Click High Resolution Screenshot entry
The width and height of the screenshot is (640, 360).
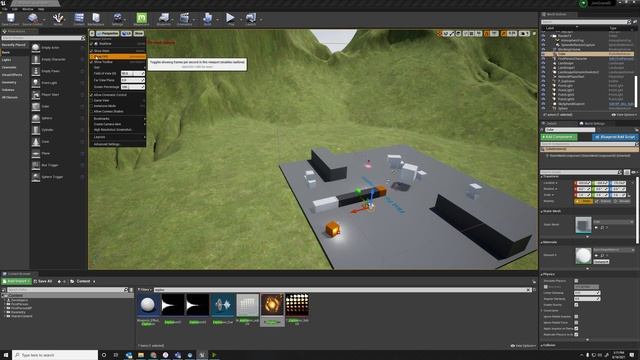tap(118, 130)
